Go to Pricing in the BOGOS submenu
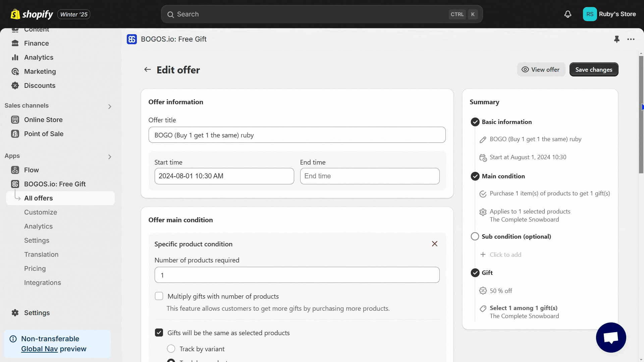 tap(35, 268)
